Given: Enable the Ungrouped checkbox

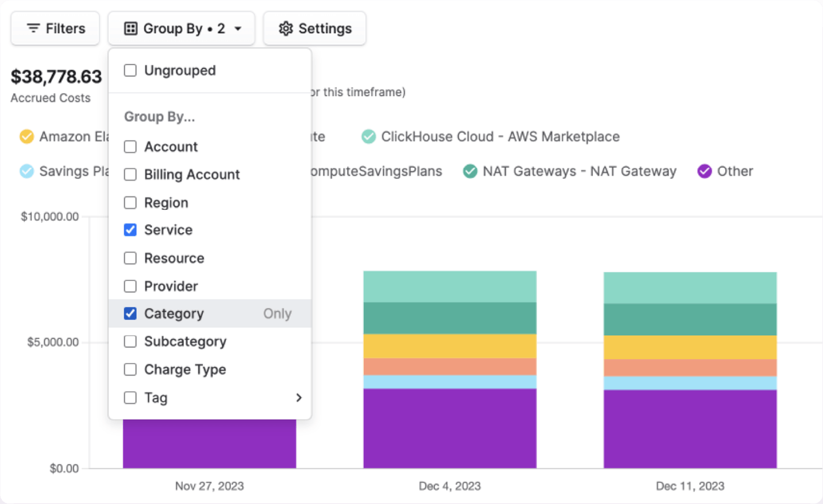Looking at the screenshot, I should click(x=130, y=70).
